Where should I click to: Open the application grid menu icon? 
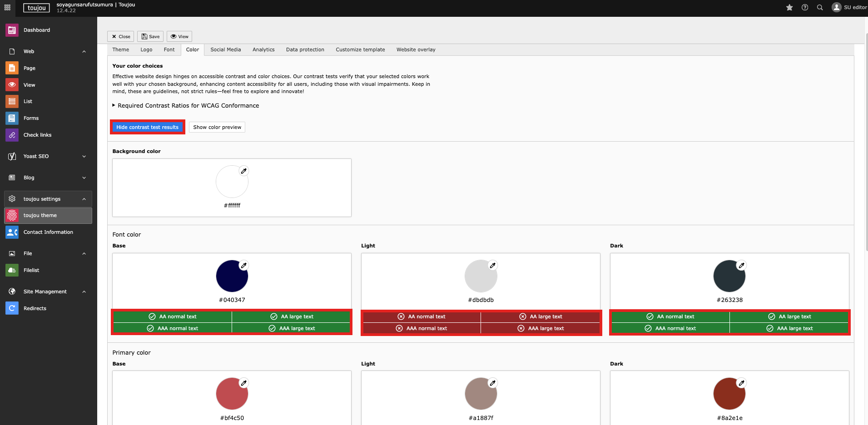[7, 7]
